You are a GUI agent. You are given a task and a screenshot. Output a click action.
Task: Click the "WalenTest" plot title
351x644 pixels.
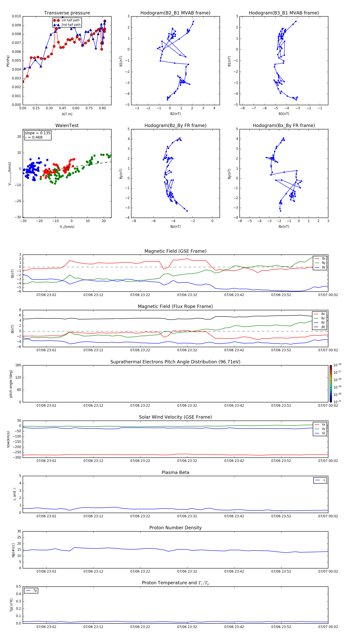click(67, 125)
